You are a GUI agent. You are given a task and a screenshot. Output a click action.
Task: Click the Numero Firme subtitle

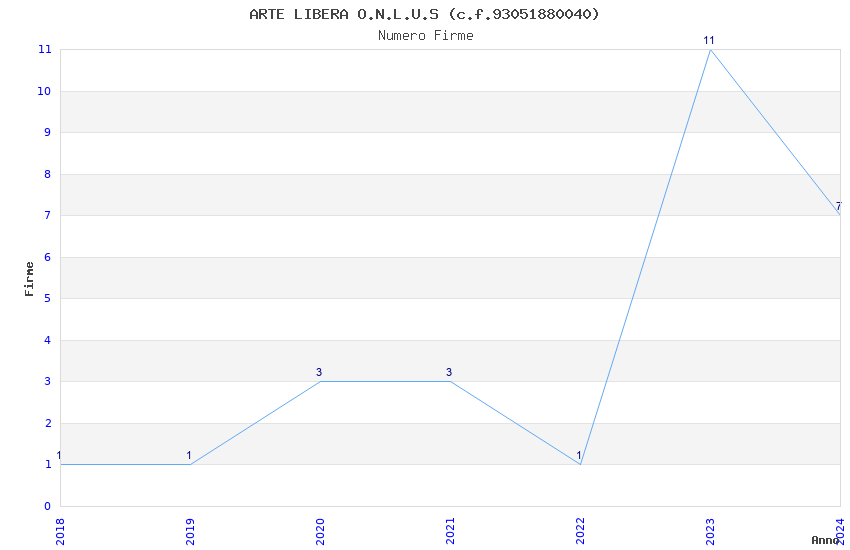pyautogui.click(x=426, y=35)
